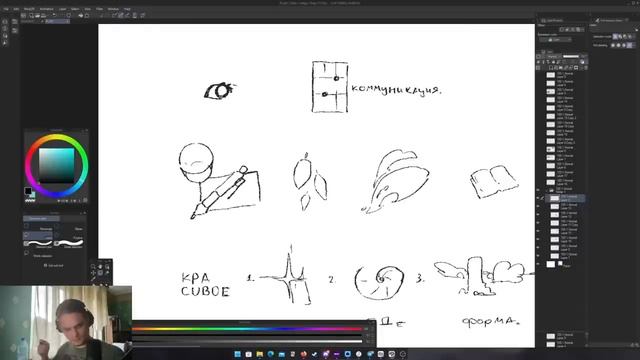Select the right brush stroke preset

[69, 243]
